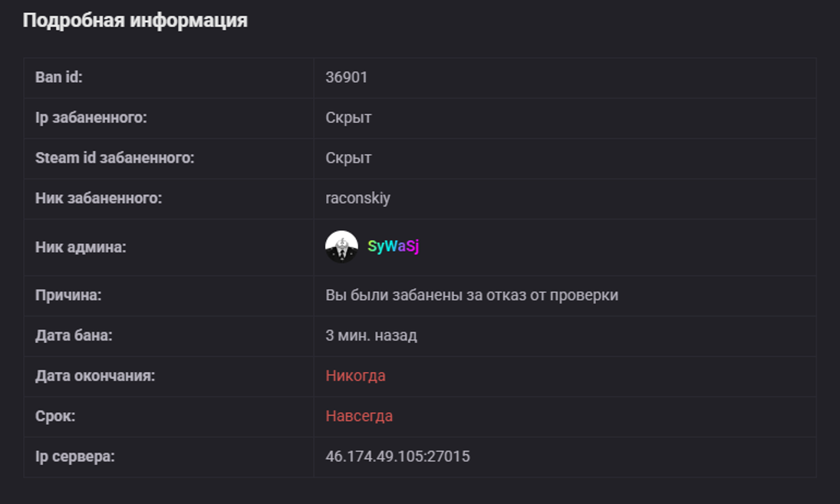Click the Ip сервера: row label
The width and height of the screenshot is (840, 504).
[x=75, y=456]
